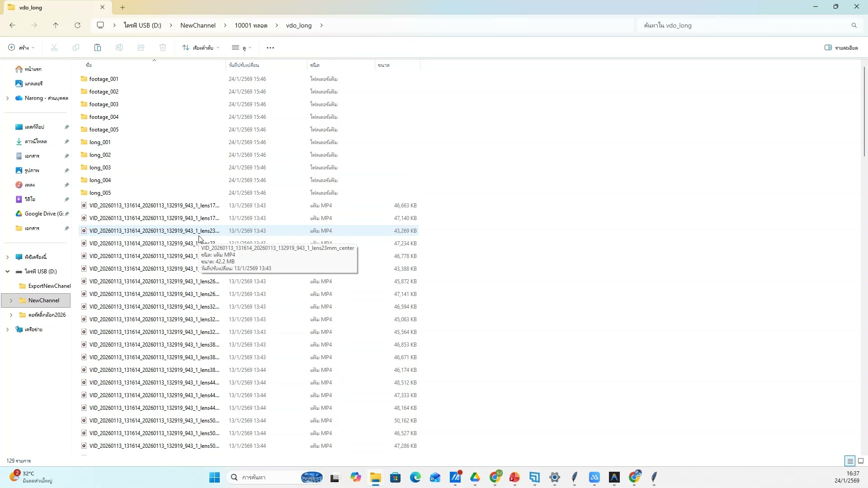The width and height of the screenshot is (868, 488).
Task: Open the footage_003 folder
Action: click(104, 104)
